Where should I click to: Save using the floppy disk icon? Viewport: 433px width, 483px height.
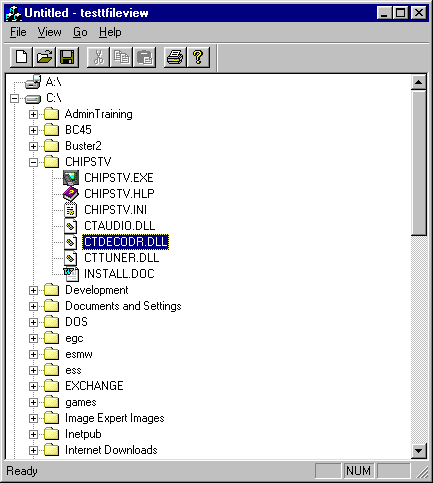pyautogui.click(x=67, y=57)
